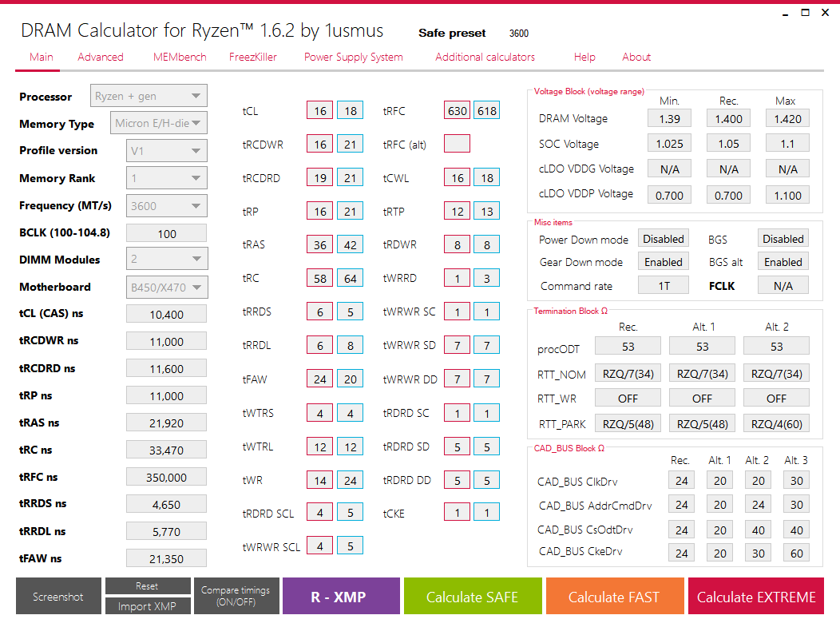This screenshot has height=631, width=840.
Task: Click the tFAW ns value 21,350
Action: [x=167, y=558]
